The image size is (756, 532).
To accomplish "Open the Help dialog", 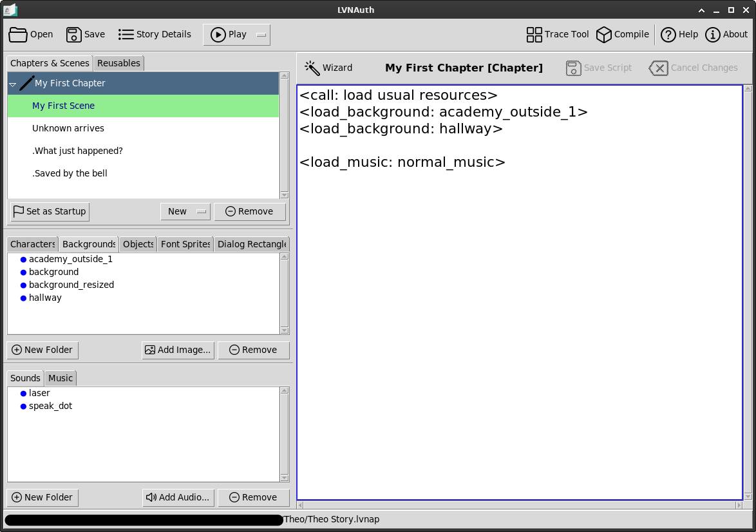I will [x=679, y=34].
